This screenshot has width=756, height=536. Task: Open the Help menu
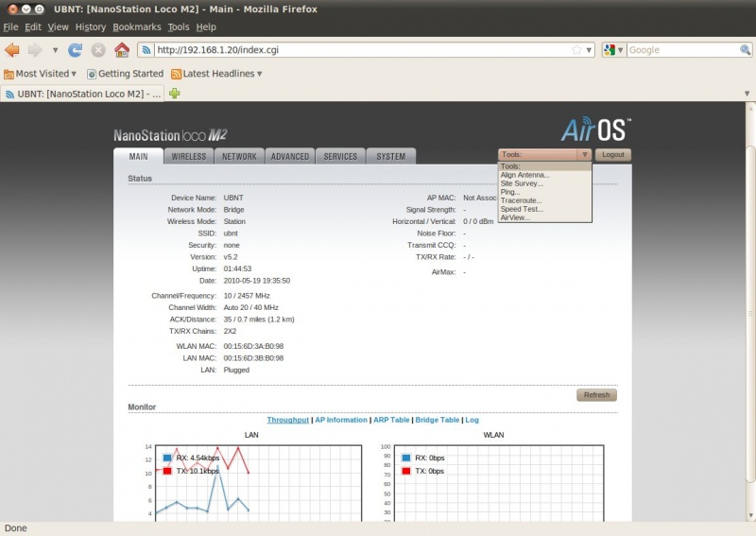tap(206, 27)
